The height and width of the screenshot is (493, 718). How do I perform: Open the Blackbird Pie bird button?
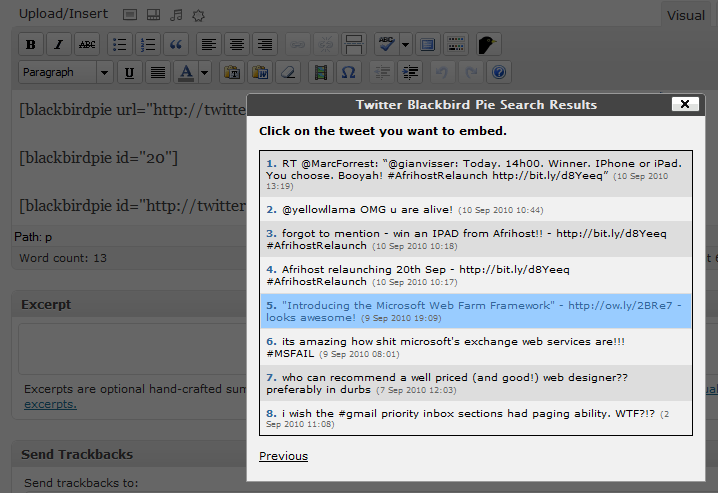489,44
